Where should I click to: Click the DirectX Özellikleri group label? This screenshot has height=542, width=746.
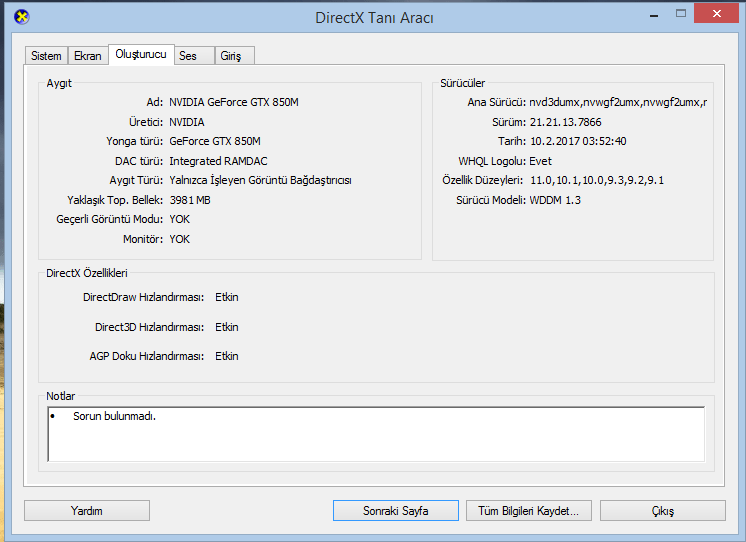click(x=87, y=273)
